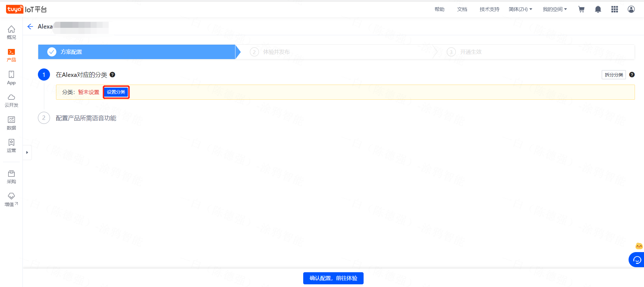Click the 拆分分类 button
Screen dimensions: 644x287
coord(613,75)
